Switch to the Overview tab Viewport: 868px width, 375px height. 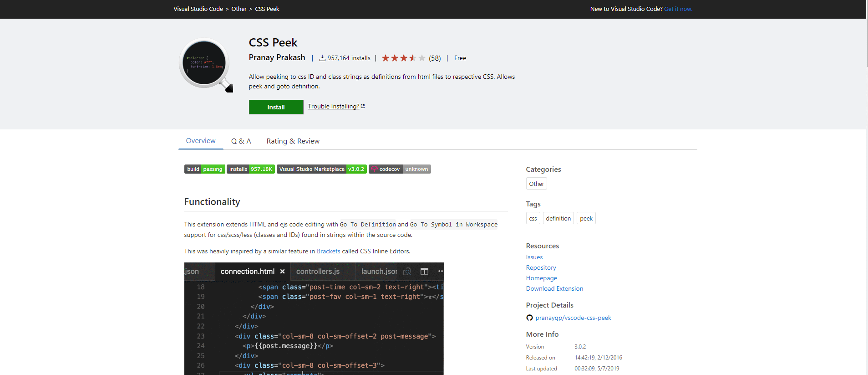click(201, 141)
